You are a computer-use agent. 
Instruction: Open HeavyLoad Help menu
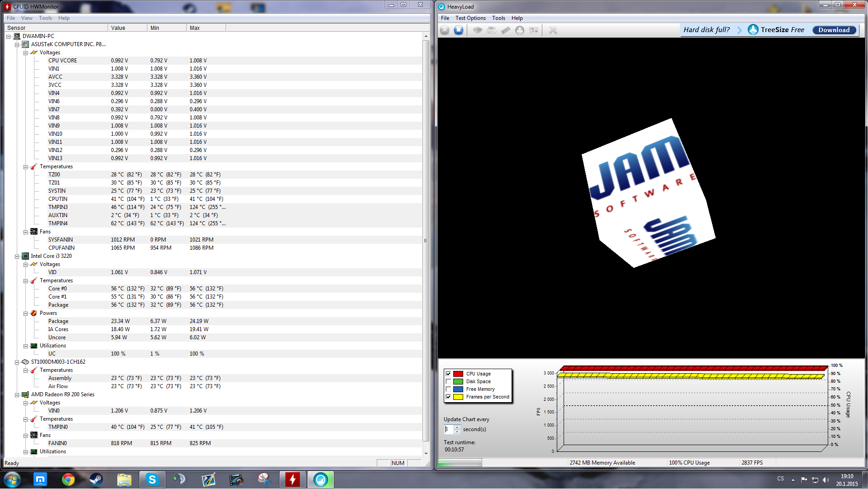[x=517, y=18]
